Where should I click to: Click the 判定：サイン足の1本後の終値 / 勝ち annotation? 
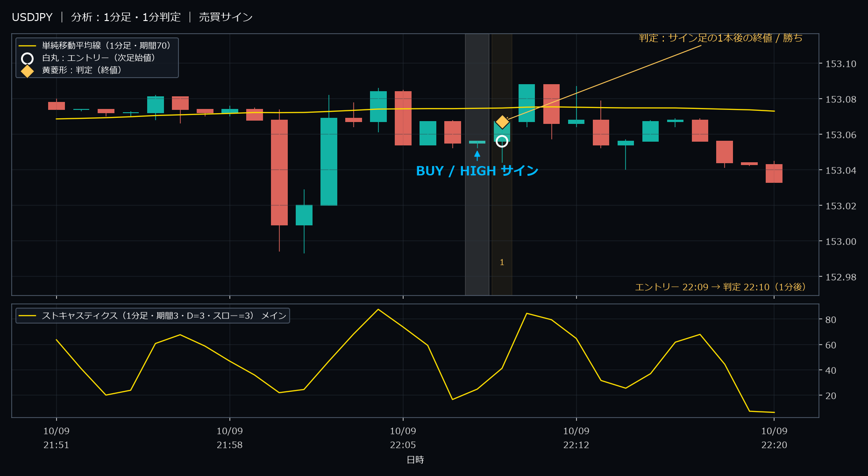[720, 38]
